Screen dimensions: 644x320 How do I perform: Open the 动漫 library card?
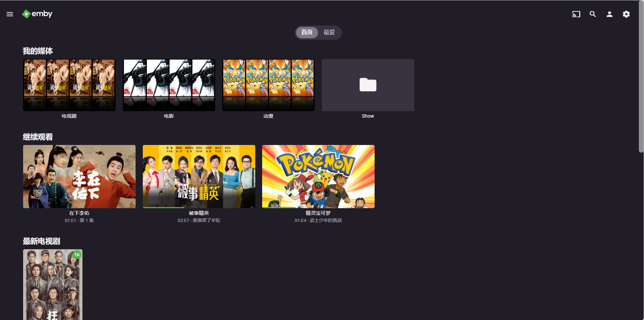(268, 85)
